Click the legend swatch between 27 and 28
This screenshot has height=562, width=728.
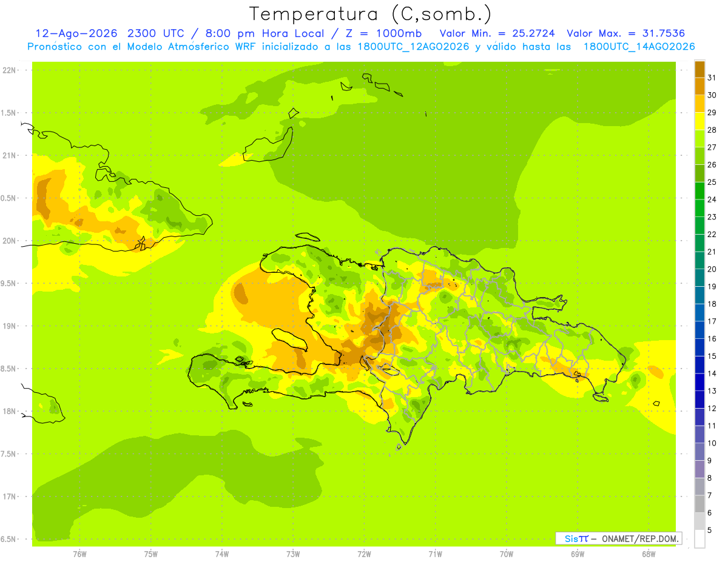(699, 138)
